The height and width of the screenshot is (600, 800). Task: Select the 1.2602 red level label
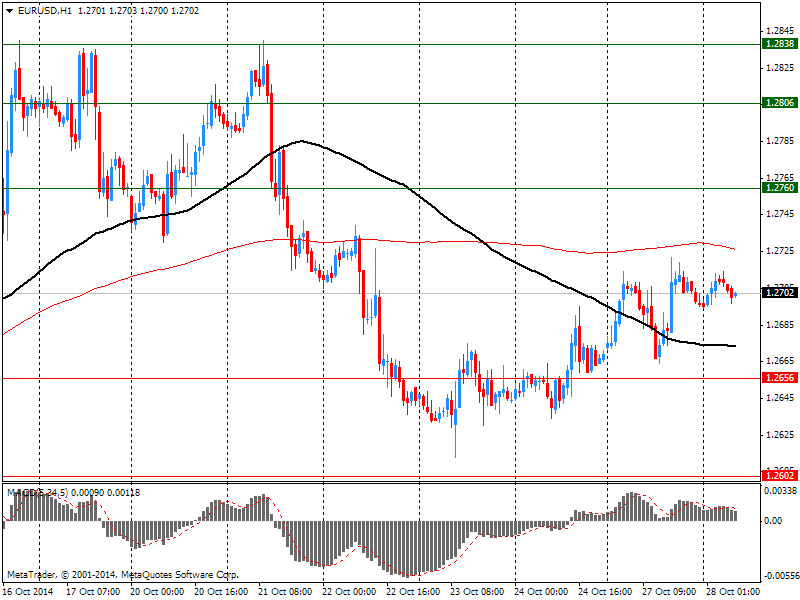(780, 476)
